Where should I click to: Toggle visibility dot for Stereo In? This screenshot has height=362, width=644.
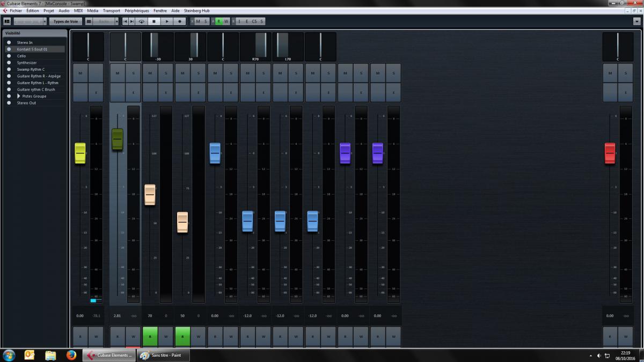[9, 42]
